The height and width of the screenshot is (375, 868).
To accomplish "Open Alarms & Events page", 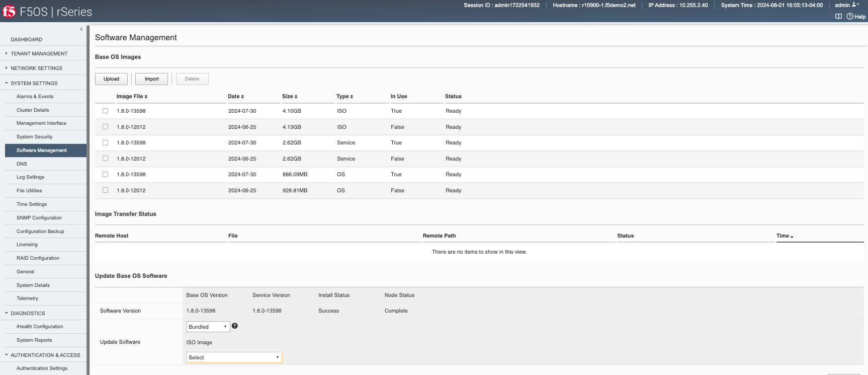I will [x=35, y=96].
